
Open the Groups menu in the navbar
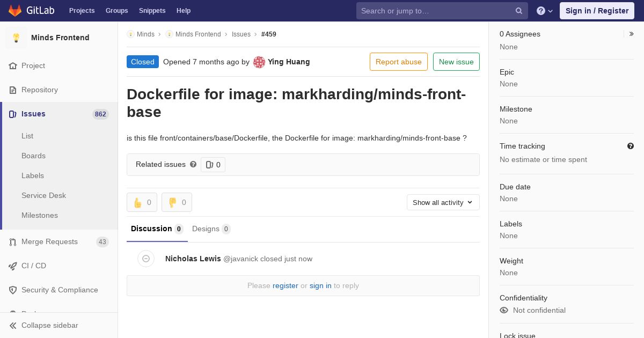coord(116,11)
